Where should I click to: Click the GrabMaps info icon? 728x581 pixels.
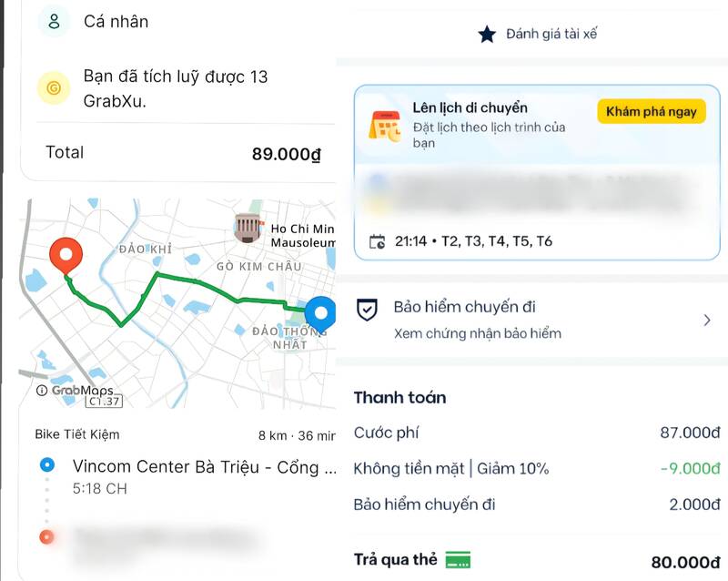pos(42,390)
